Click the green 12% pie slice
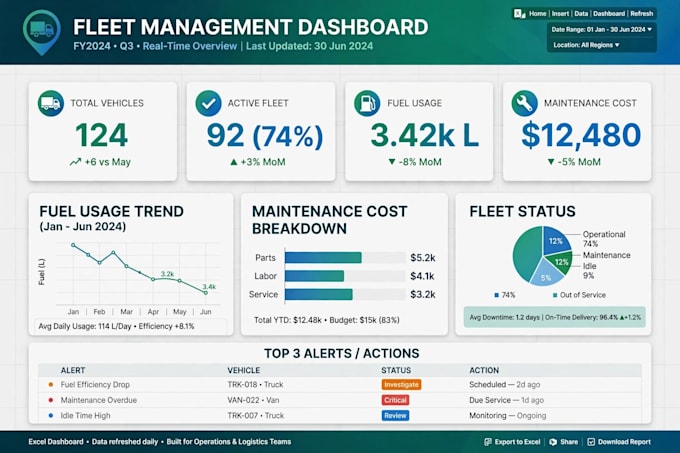 coord(561,262)
